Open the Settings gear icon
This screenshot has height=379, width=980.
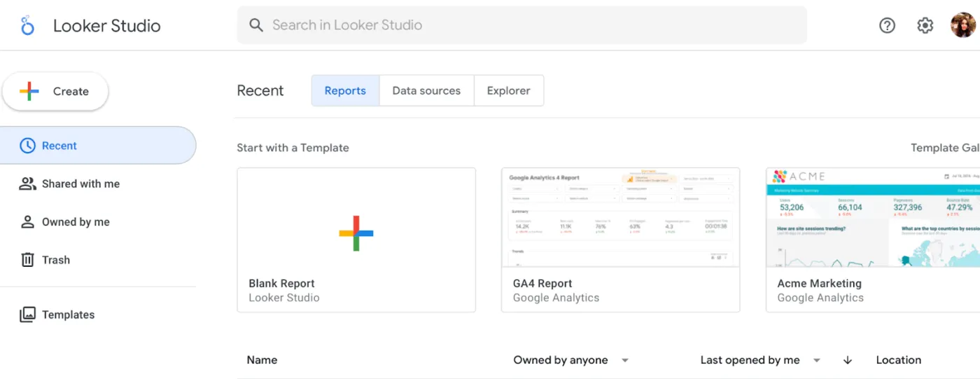[x=925, y=25]
